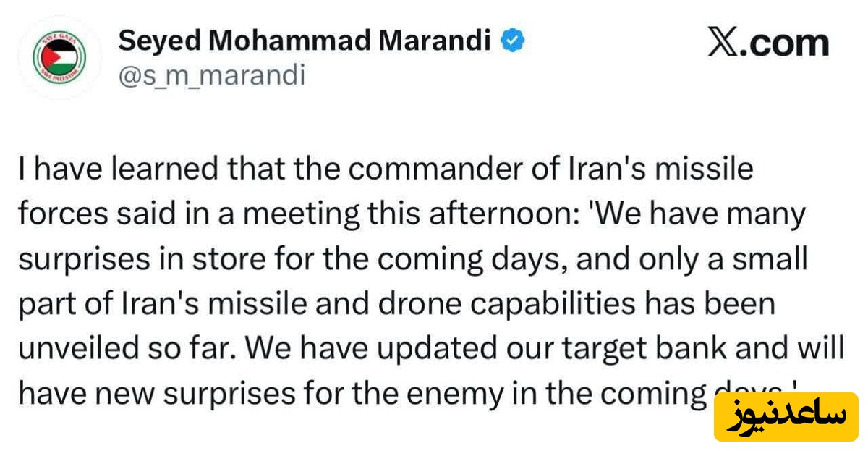Click the Save Gaza profile avatar

61,59
